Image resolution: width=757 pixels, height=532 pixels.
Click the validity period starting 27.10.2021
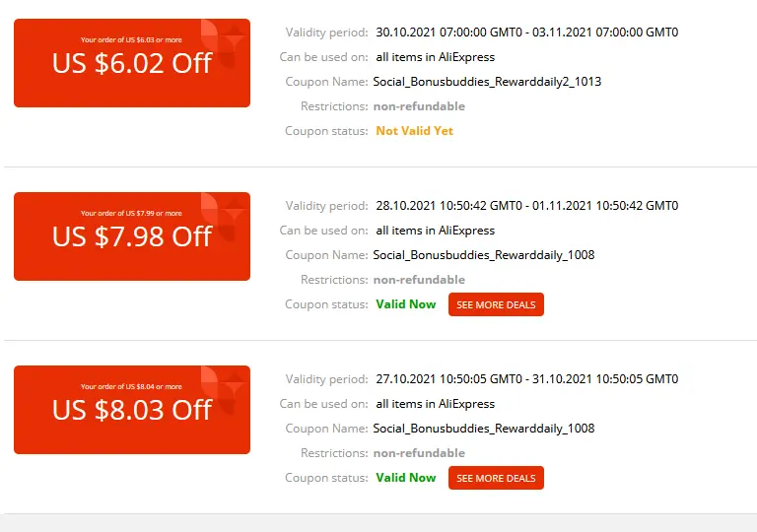click(526, 379)
